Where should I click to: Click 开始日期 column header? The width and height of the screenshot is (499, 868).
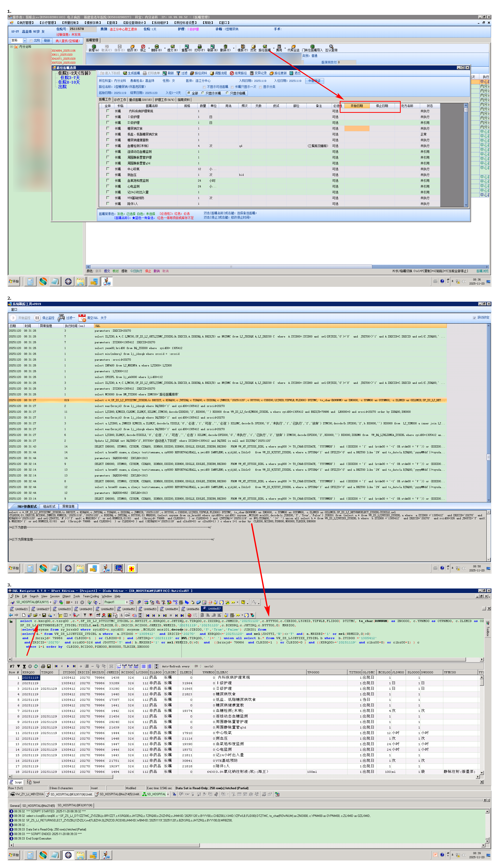pyautogui.click(x=356, y=106)
